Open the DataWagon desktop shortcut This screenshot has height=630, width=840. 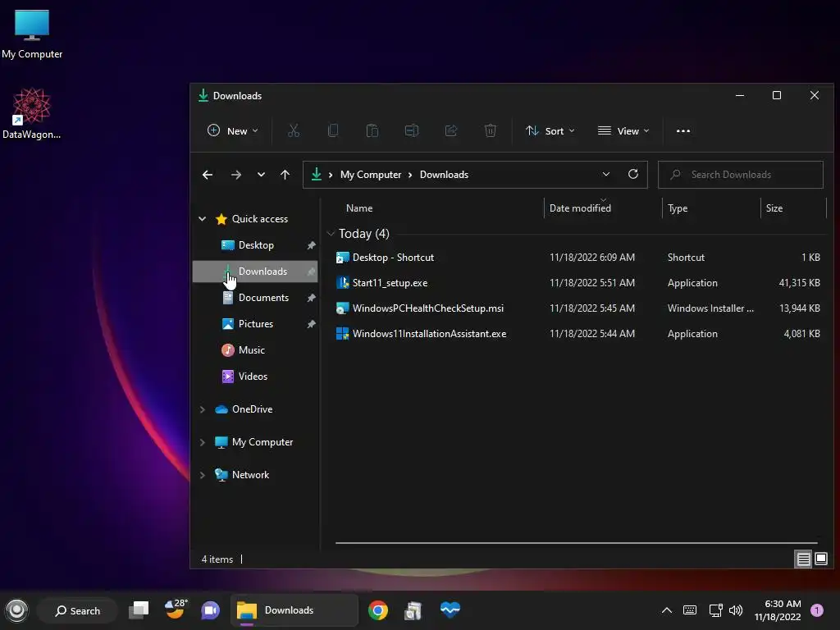click(x=32, y=113)
